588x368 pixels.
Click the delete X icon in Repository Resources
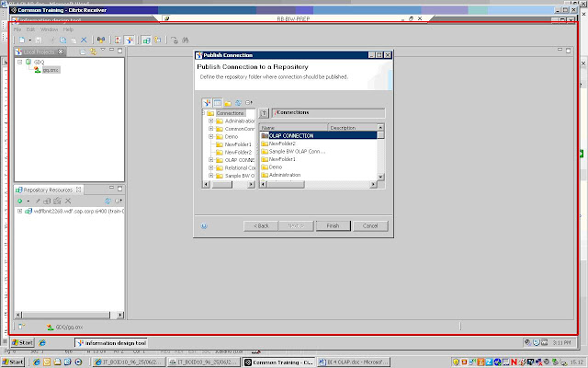coord(68,201)
